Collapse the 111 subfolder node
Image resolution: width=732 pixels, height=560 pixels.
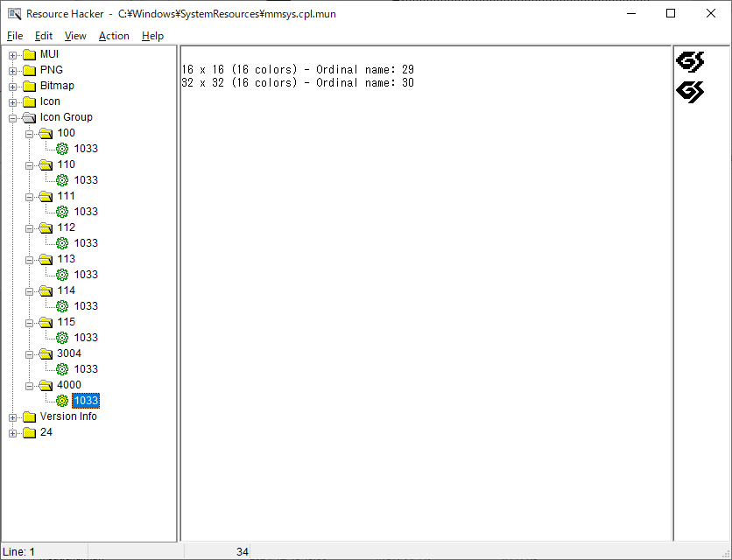pyautogui.click(x=30, y=198)
